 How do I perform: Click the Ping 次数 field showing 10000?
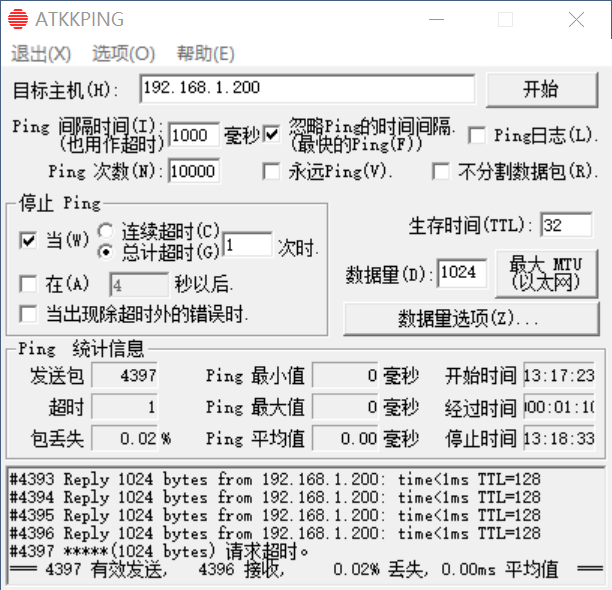pyautogui.click(x=194, y=171)
